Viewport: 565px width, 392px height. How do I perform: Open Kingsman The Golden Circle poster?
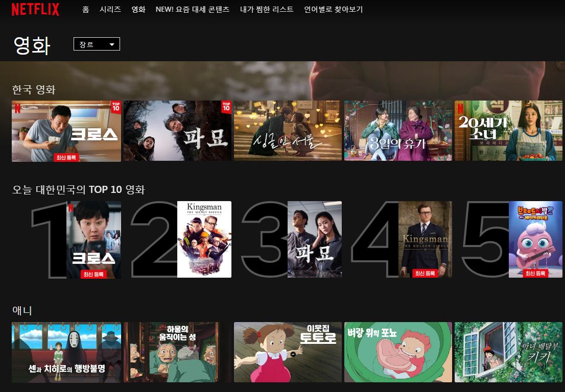[x=425, y=239]
